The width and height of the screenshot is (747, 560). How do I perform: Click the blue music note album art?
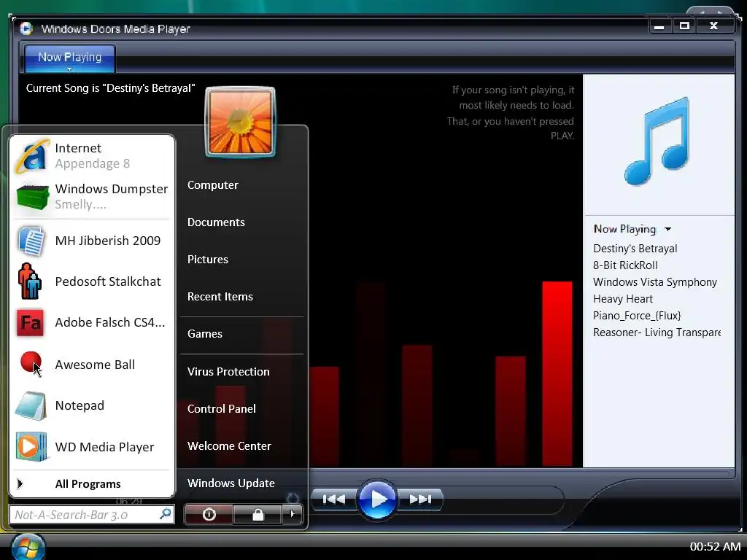(657, 141)
